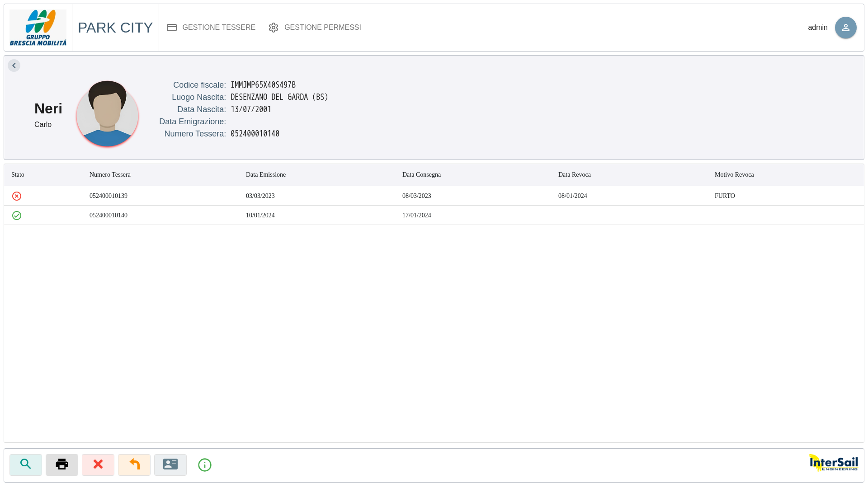The image size is (868, 488).
Task: Click the orange undo arrow button
Action: pyautogui.click(x=134, y=465)
